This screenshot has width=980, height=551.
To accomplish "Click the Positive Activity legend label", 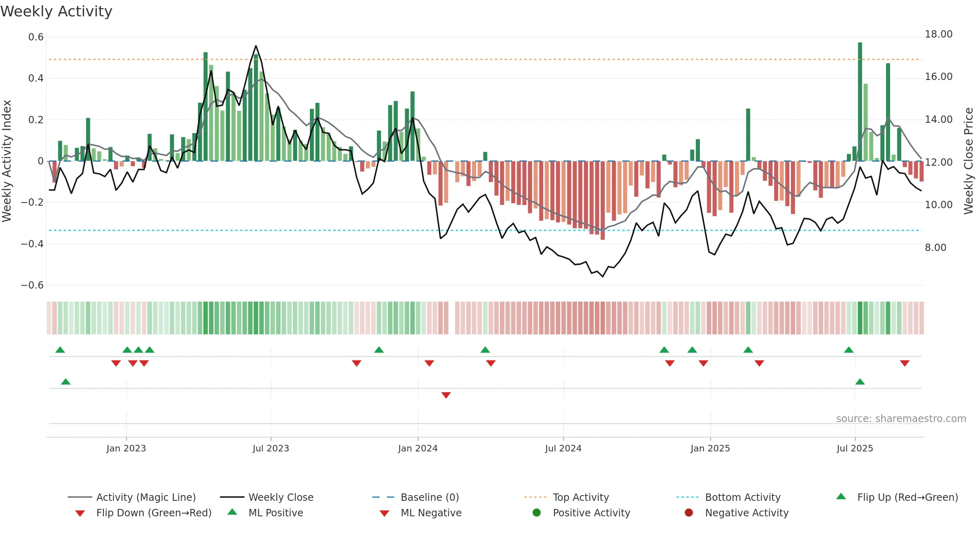I will click(x=592, y=513).
